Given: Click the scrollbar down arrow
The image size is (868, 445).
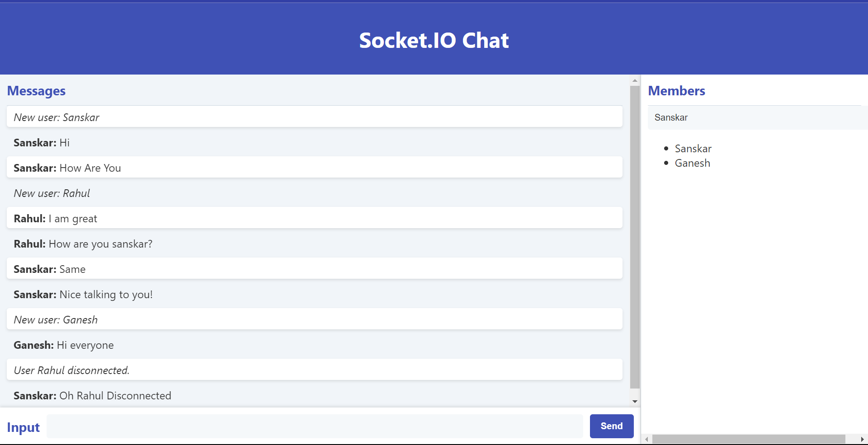Looking at the screenshot, I should point(635,401).
